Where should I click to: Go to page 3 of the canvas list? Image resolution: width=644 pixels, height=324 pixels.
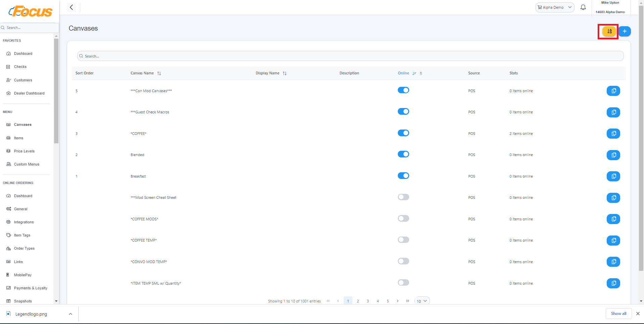coord(368,301)
